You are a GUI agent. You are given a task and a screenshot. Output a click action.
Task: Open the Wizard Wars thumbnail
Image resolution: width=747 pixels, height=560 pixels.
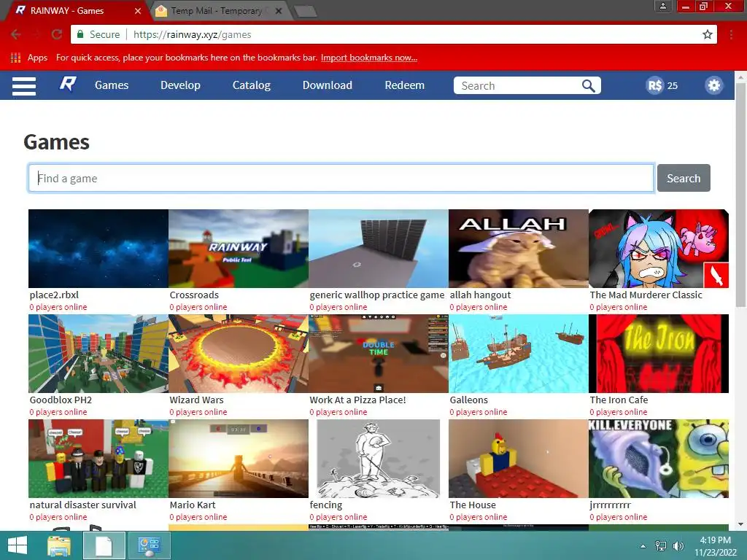(x=239, y=354)
